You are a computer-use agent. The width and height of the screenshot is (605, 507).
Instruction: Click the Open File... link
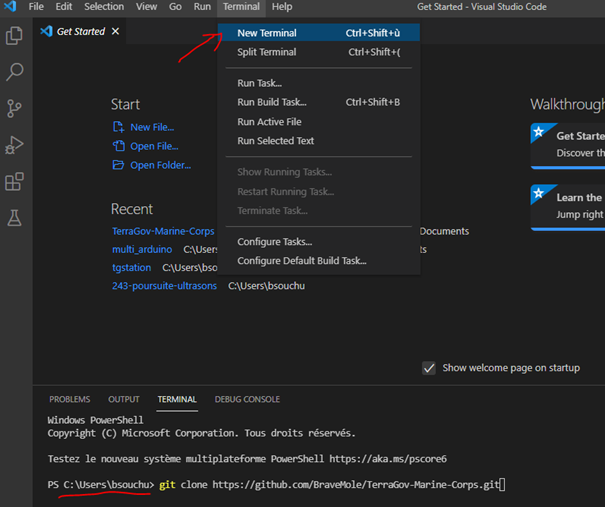click(x=154, y=146)
